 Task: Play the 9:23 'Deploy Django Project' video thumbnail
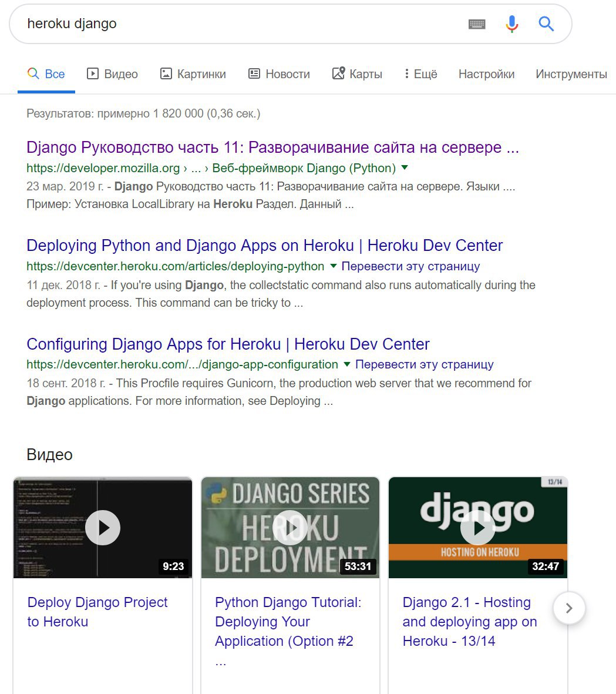click(103, 528)
